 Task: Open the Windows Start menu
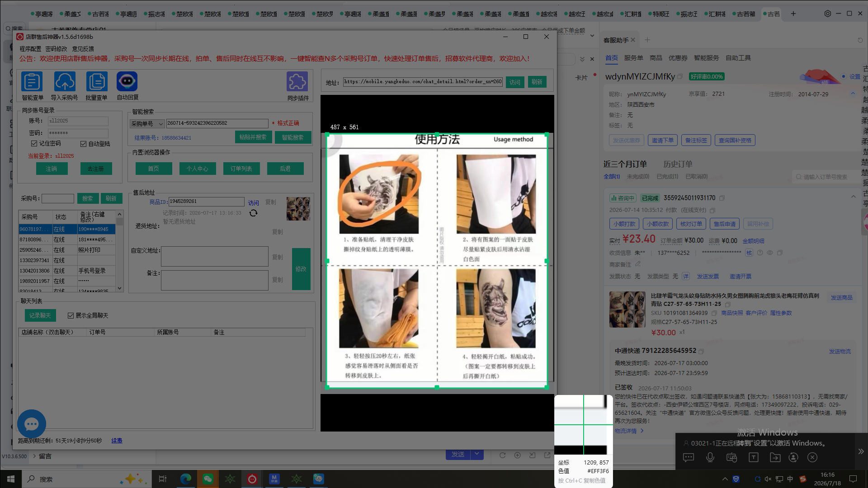pos(11,479)
